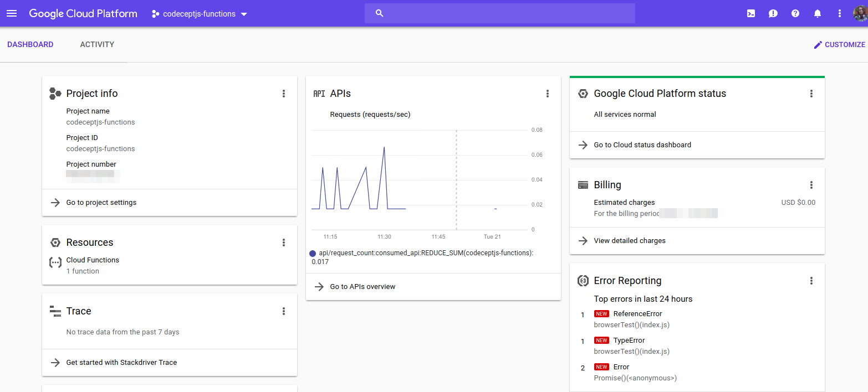Activate Cloud Shell from top bar

coord(750,13)
